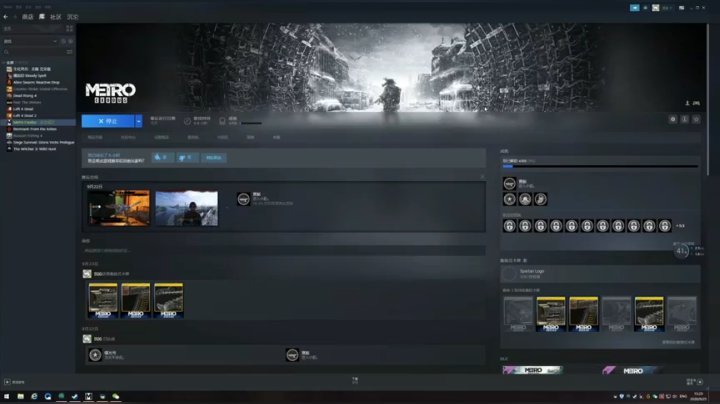Click achievements progress bar

click(x=600, y=166)
